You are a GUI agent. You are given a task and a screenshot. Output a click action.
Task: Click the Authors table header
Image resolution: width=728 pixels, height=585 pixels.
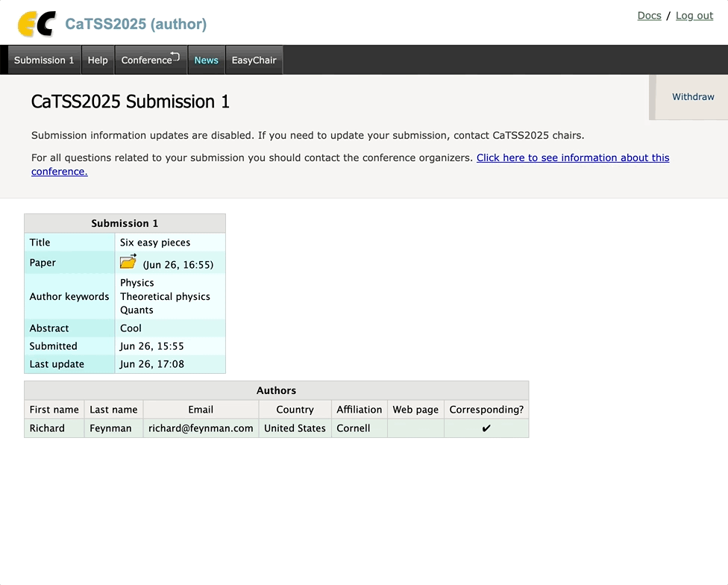pos(276,390)
